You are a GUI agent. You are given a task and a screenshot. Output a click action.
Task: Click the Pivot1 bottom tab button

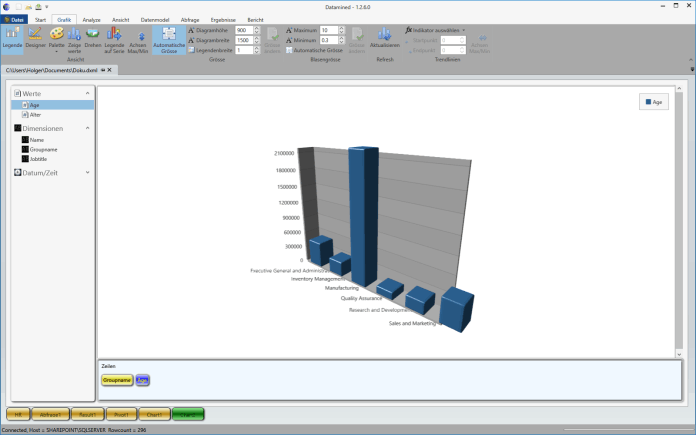pyautogui.click(x=120, y=413)
